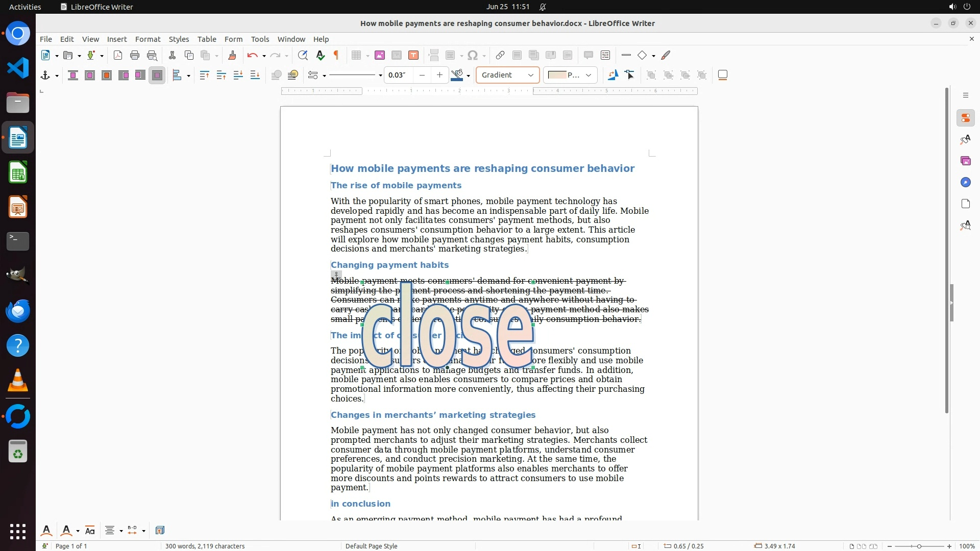Screen dimensions: 980x551
Task: Open the Format menu
Action: [x=148, y=39]
